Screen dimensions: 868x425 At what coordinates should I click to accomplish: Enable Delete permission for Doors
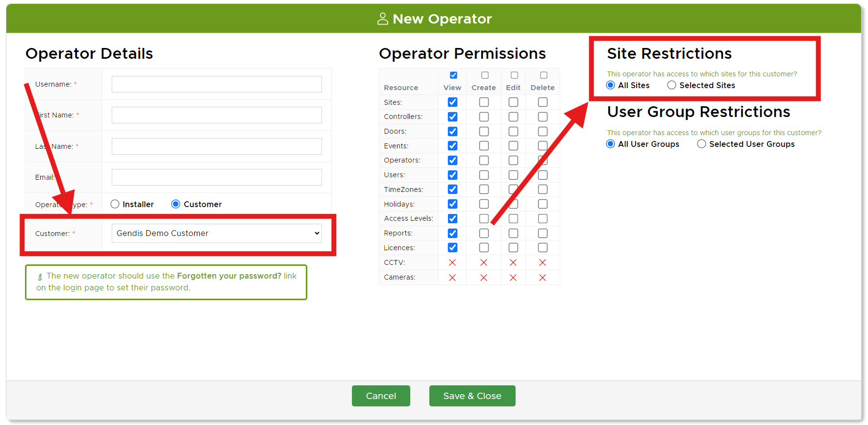coord(543,132)
